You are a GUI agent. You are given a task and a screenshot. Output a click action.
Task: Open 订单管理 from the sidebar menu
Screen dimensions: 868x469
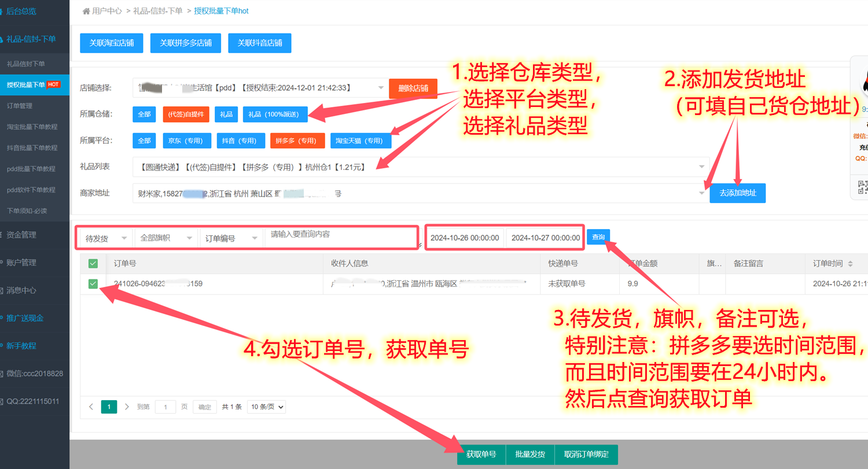(20, 106)
